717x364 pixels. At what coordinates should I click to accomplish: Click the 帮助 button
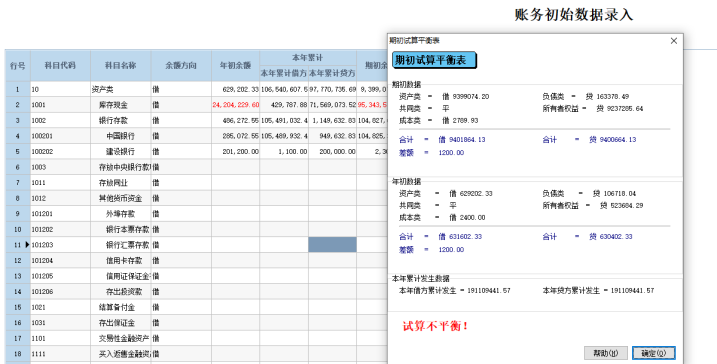pos(605,353)
